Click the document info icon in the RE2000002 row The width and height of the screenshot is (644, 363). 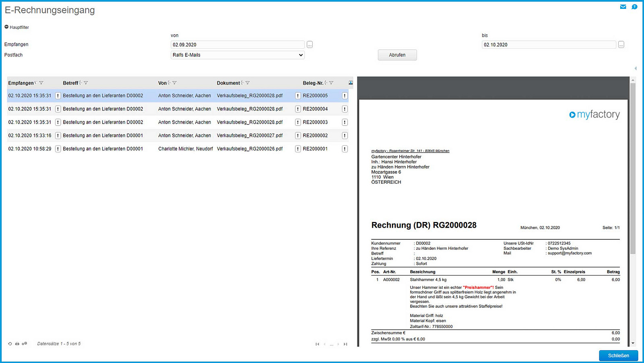click(298, 136)
